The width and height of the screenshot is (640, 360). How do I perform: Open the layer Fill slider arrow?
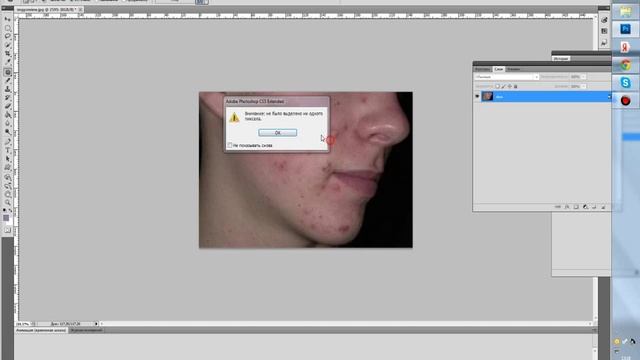[583, 86]
